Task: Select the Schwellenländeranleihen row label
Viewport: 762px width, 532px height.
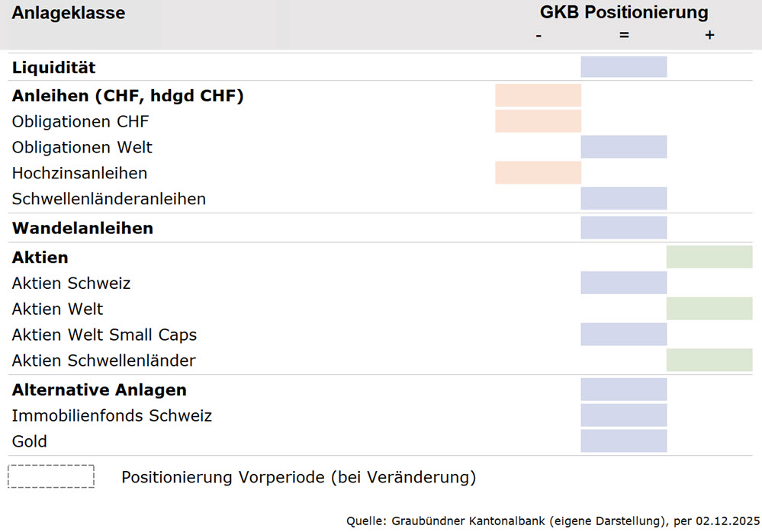Action: click(109, 199)
